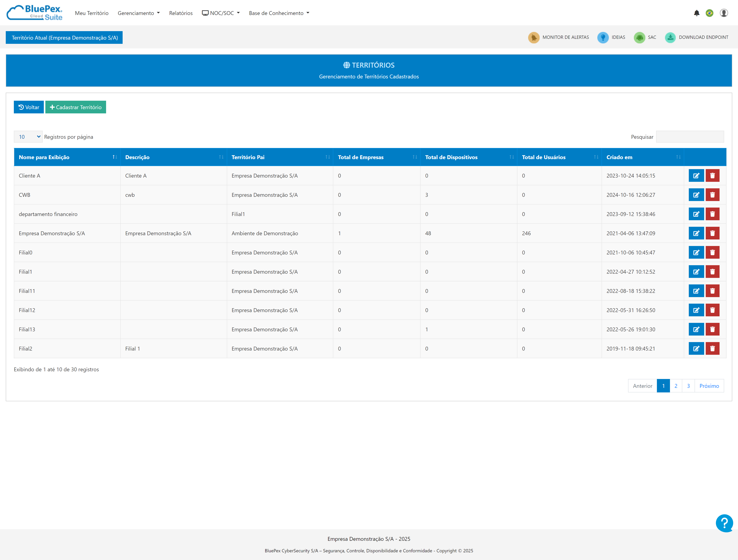Open the Relatórios menu item

click(x=181, y=13)
